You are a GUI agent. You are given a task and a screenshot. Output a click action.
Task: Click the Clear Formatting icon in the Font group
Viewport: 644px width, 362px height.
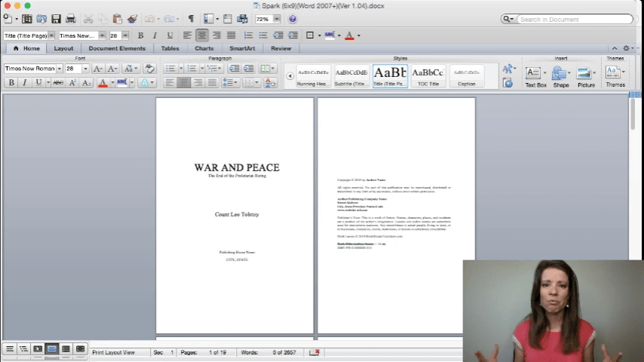(149, 69)
